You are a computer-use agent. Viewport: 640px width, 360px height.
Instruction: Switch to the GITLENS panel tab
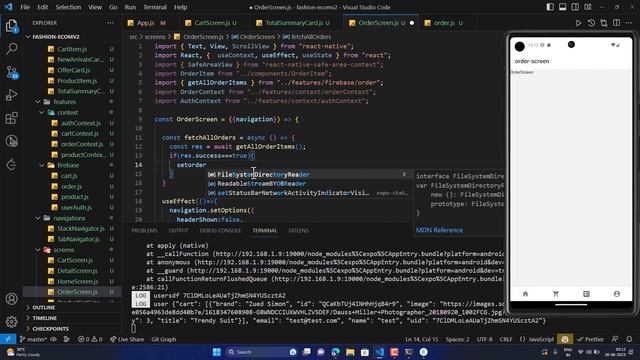coord(298,231)
